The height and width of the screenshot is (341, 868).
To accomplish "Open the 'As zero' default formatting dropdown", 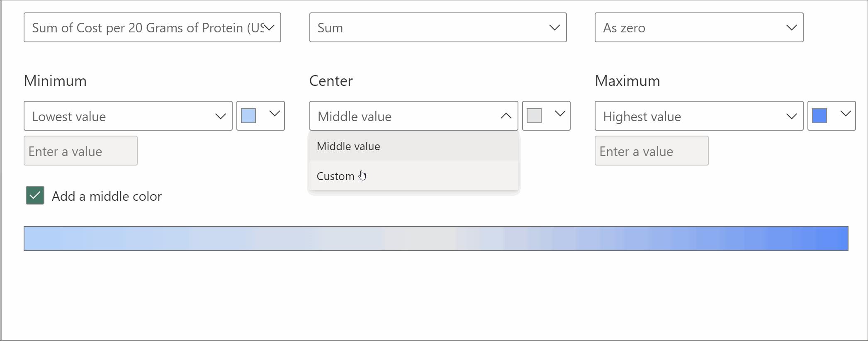I will pyautogui.click(x=699, y=28).
